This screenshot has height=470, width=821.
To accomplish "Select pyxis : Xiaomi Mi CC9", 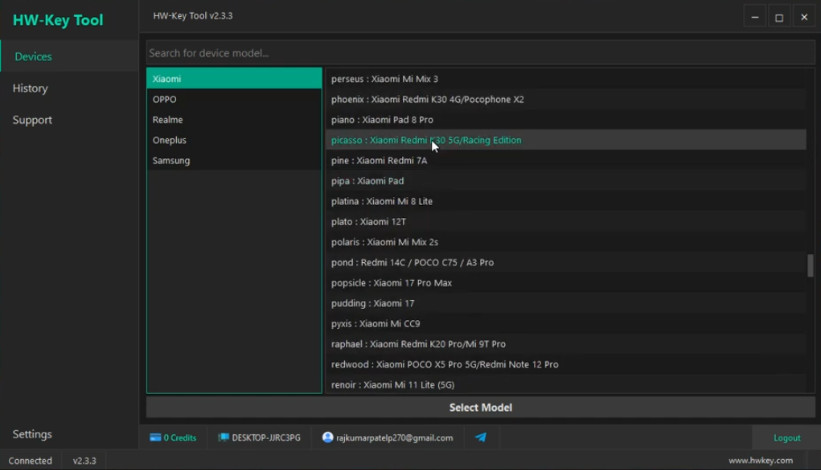I will [565, 323].
